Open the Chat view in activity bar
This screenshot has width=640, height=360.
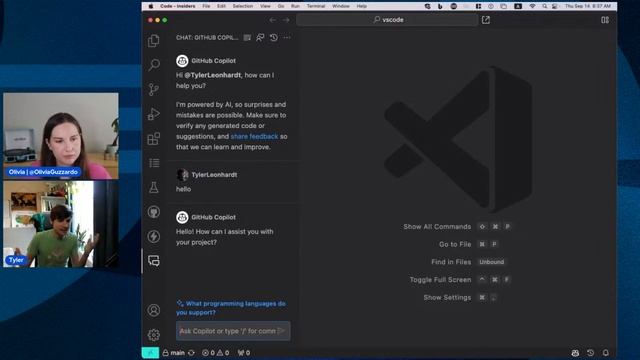point(154,261)
